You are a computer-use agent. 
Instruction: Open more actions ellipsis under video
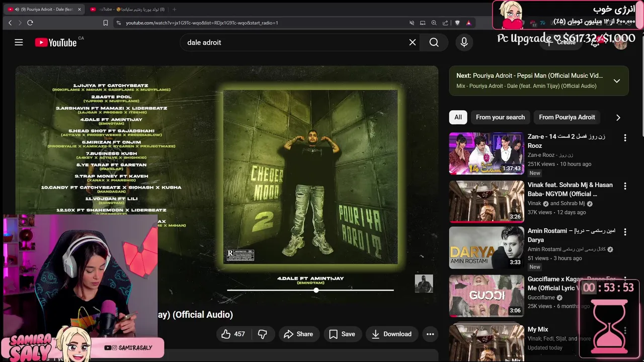430,334
